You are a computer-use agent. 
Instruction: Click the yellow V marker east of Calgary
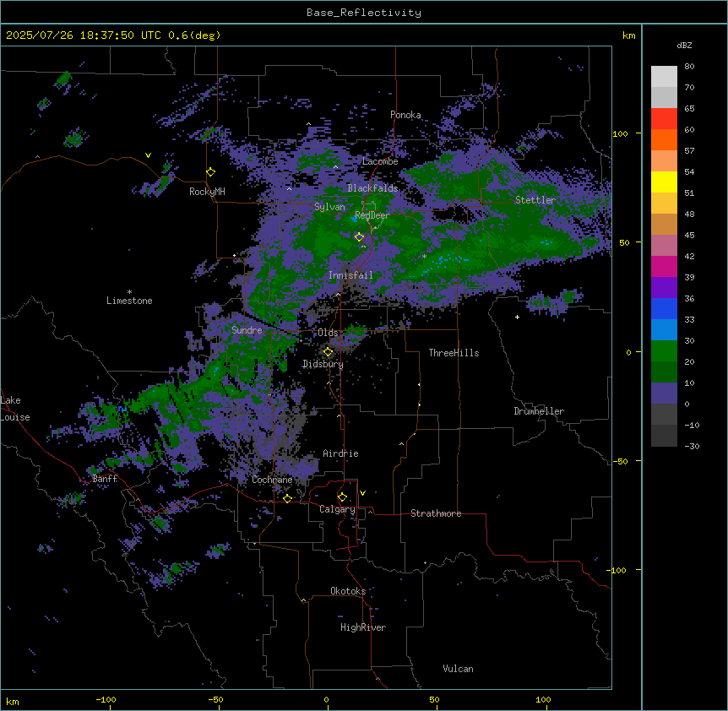click(x=362, y=493)
